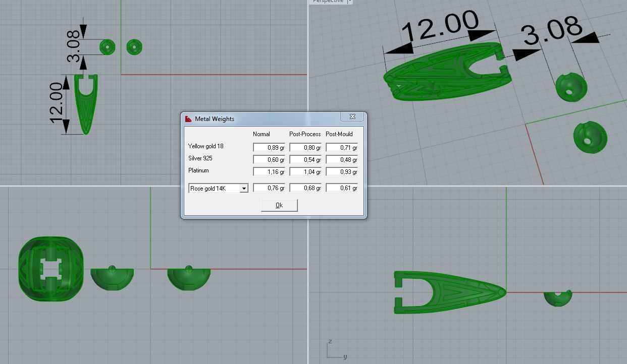
Task: Click the Platinum row label
Action: click(198, 170)
